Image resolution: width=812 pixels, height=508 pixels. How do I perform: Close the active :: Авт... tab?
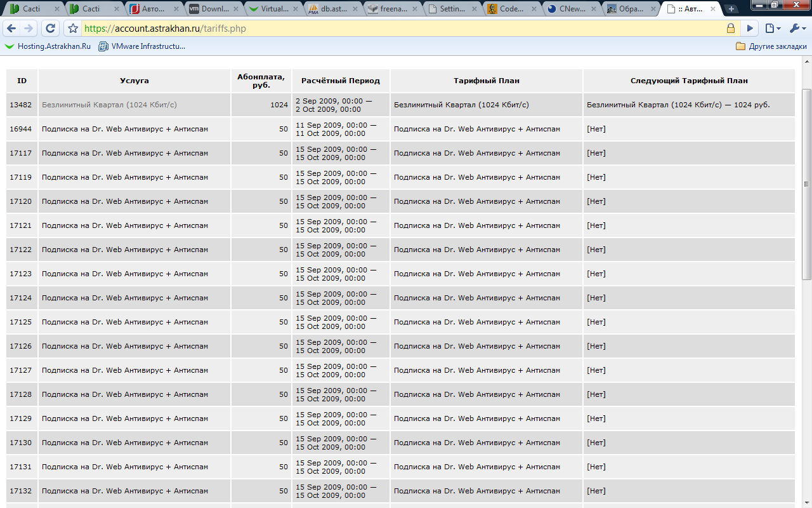tap(712, 9)
